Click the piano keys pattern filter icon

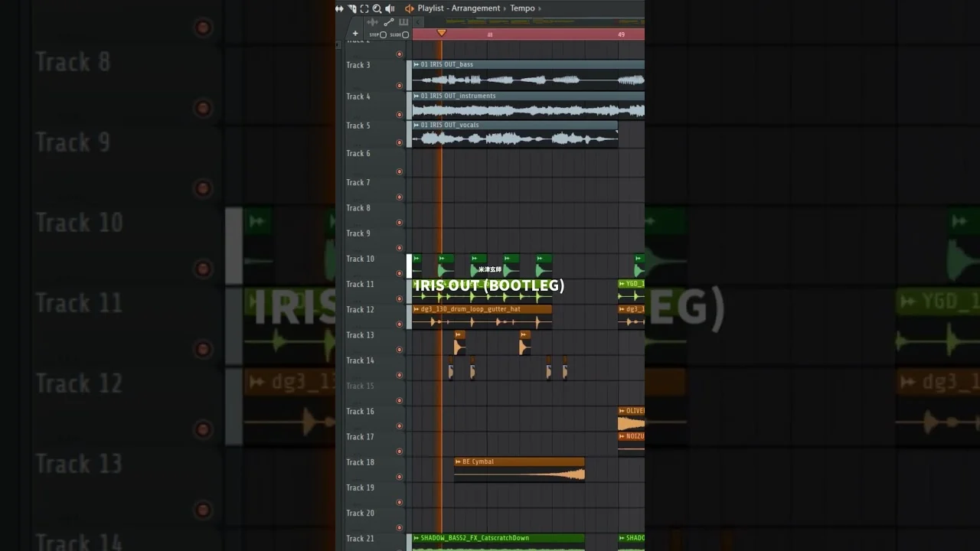403,22
